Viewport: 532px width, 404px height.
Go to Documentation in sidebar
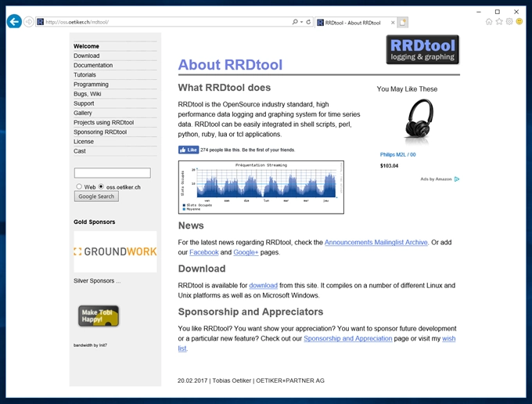point(93,65)
